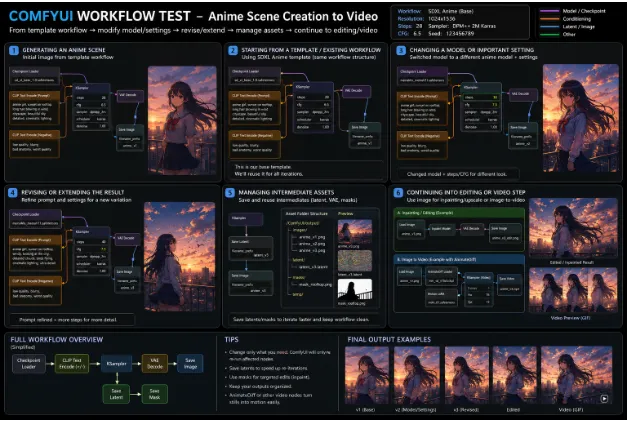The height and width of the screenshot is (421, 628).
Task: Open the Edited final output thumbnail
Action: (514, 376)
